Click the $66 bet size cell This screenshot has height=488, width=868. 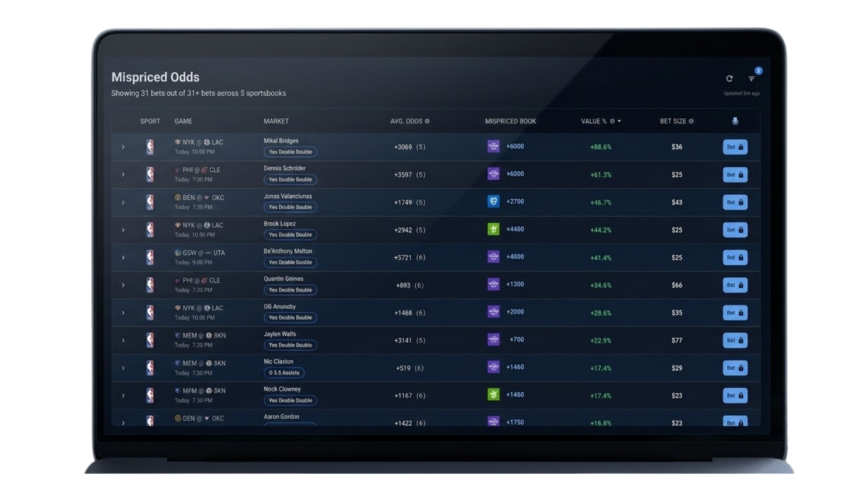(677, 285)
